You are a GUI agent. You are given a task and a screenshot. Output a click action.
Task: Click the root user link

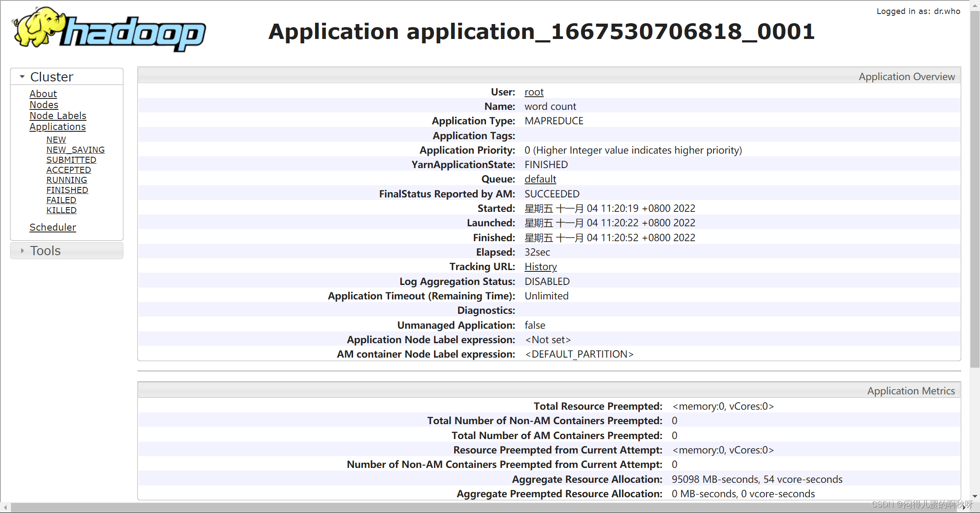coord(534,92)
